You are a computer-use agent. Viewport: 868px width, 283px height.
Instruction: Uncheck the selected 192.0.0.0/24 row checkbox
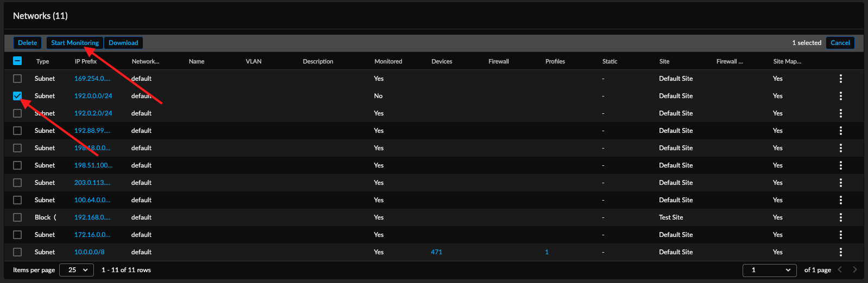(17, 96)
